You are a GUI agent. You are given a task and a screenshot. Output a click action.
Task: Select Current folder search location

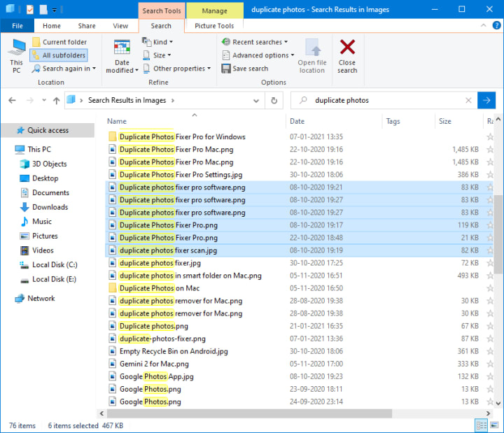coord(59,42)
